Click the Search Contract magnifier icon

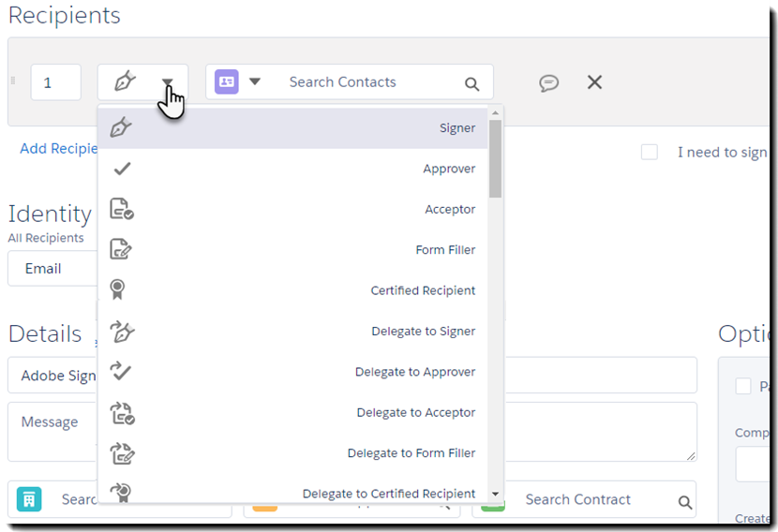tap(685, 501)
